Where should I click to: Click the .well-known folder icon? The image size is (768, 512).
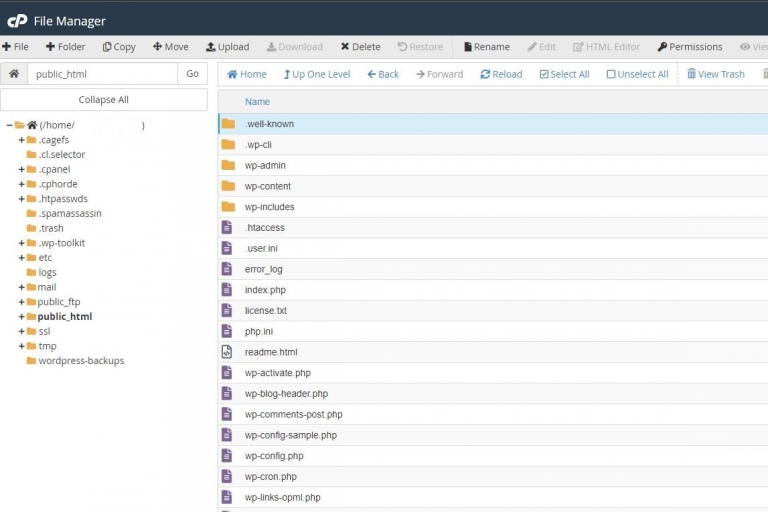tap(228, 123)
